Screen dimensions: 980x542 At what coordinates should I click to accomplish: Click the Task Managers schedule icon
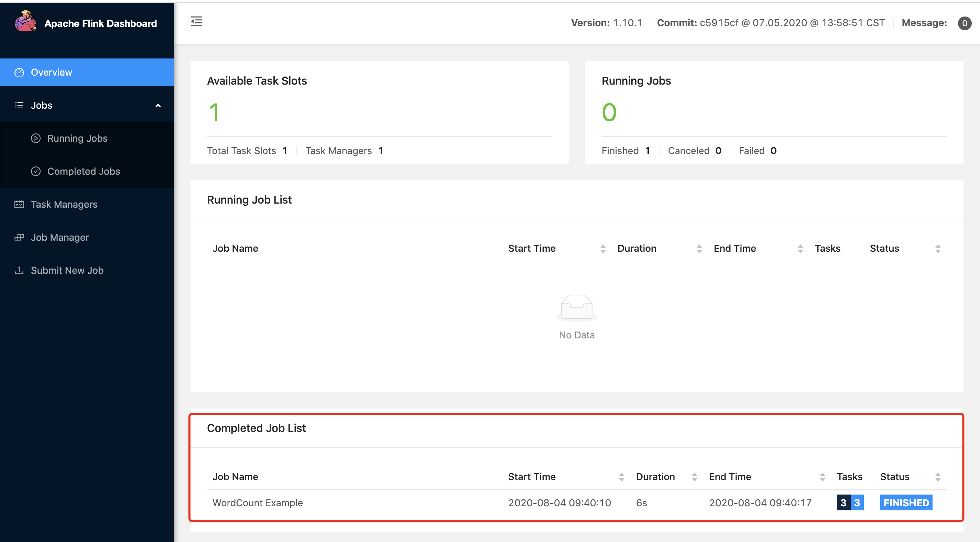coord(19,204)
